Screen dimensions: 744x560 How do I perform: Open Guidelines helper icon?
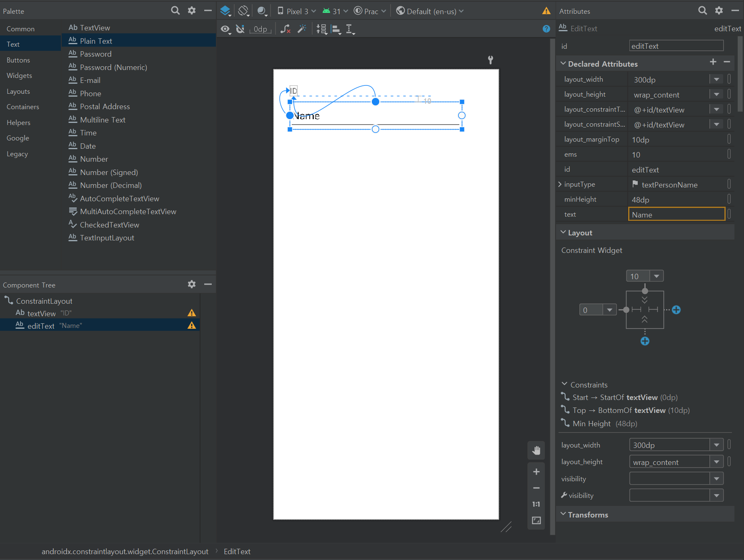coord(350,29)
